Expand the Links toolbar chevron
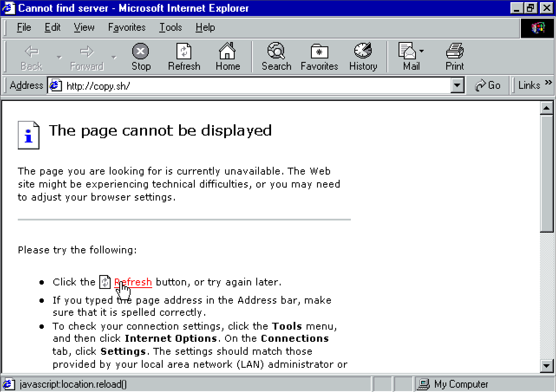The width and height of the screenshot is (556, 392). tap(549, 82)
